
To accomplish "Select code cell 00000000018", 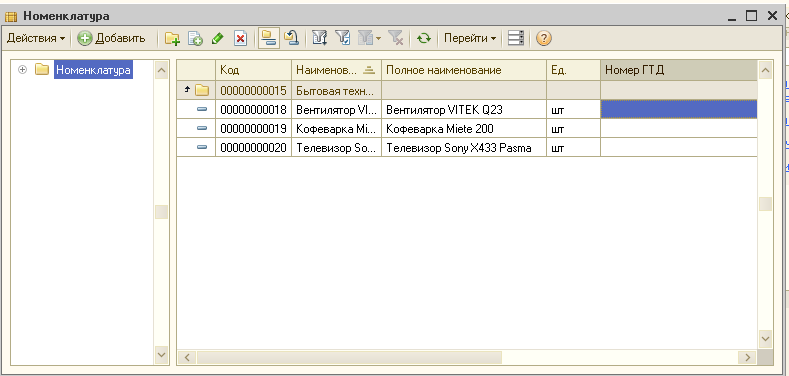I will click(x=254, y=110).
